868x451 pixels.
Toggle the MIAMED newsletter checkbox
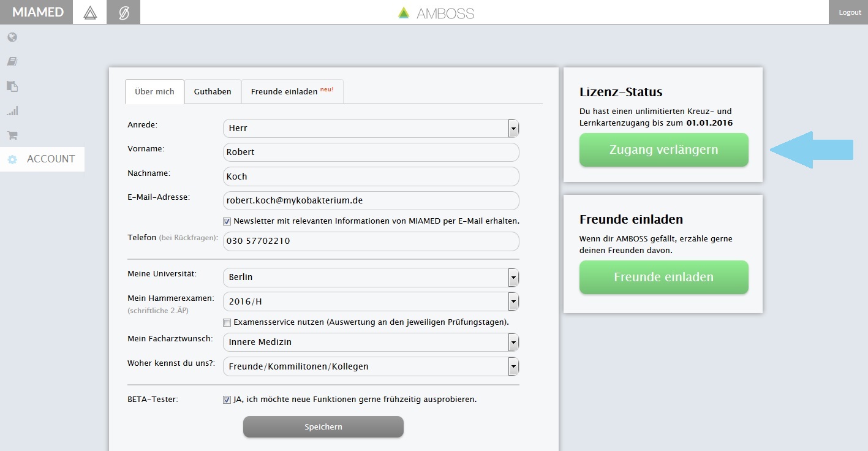pos(227,221)
